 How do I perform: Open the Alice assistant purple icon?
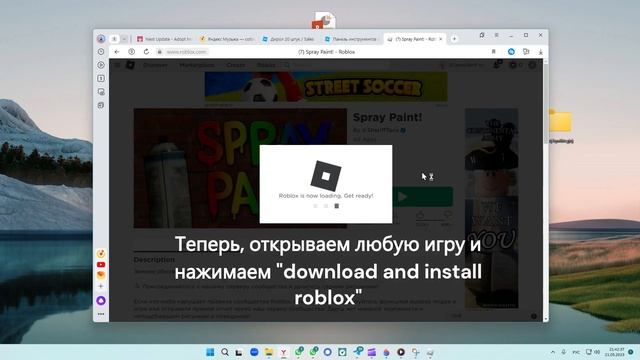101,301
